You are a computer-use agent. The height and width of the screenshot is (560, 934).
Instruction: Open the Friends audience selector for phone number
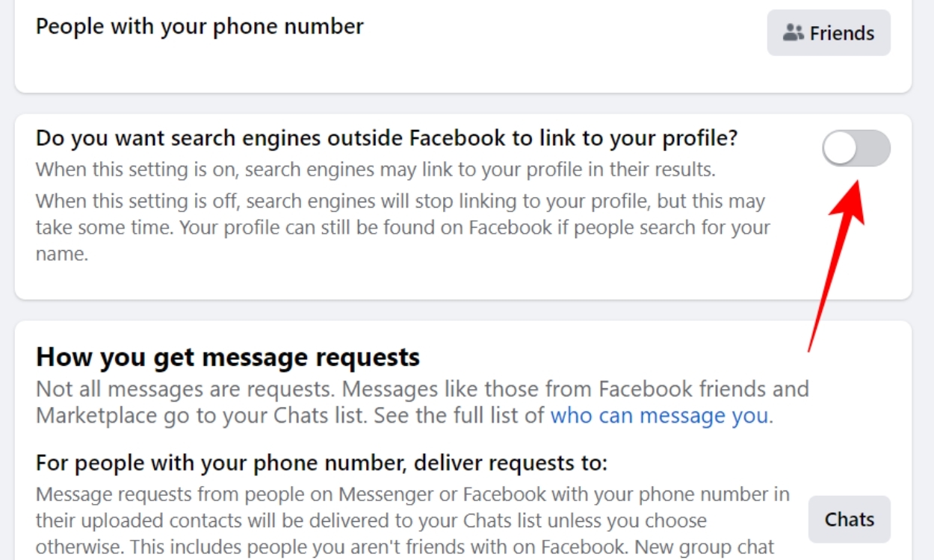(x=828, y=32)
